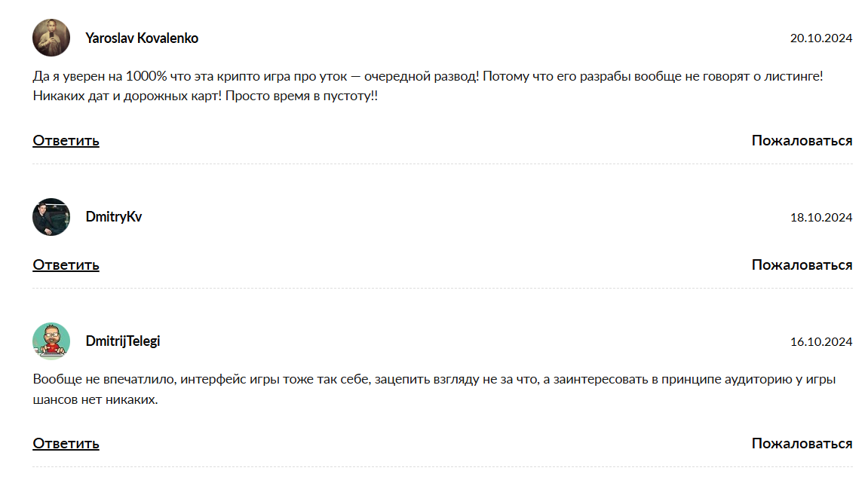The height and width of the screenshot is (486, 868).
Task: Click DmitrijTelegi's cartoon avatar
Action: point(51,341)
